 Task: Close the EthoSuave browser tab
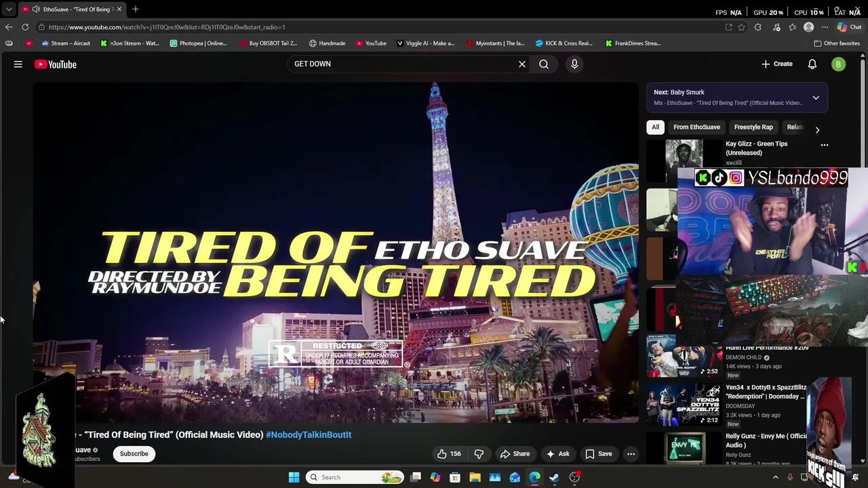click(x=119, y=9)
